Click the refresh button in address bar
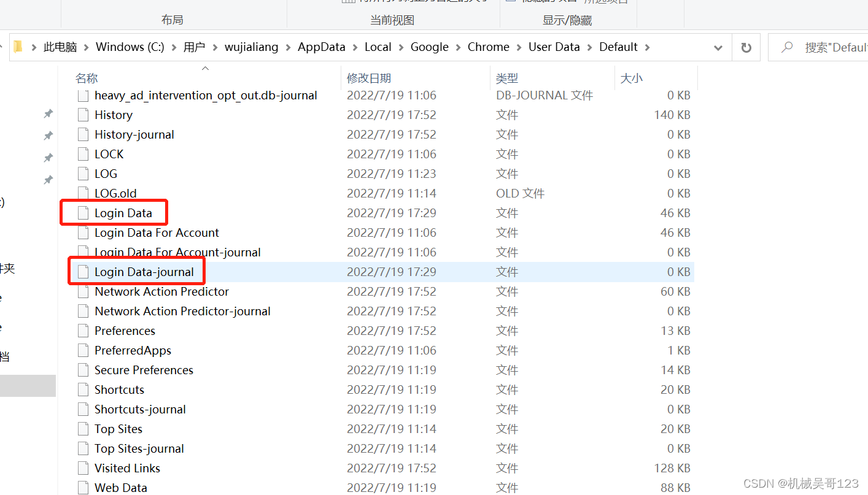The width and height of the screenshot is (868, 495). pyautogui.click(x=746, y=47)
